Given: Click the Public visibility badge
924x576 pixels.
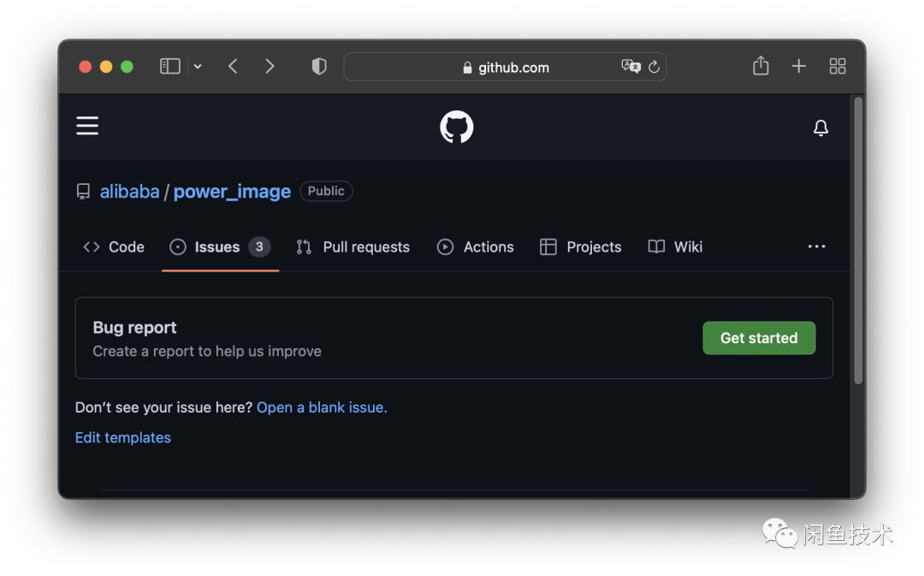Looking at the screenshot, I should coord(326,191).
